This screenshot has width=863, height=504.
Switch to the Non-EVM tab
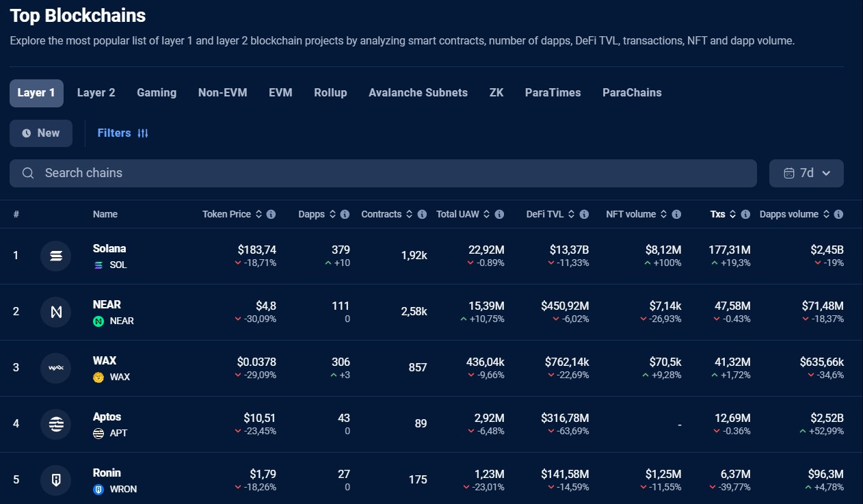click(x=223, y=93)
